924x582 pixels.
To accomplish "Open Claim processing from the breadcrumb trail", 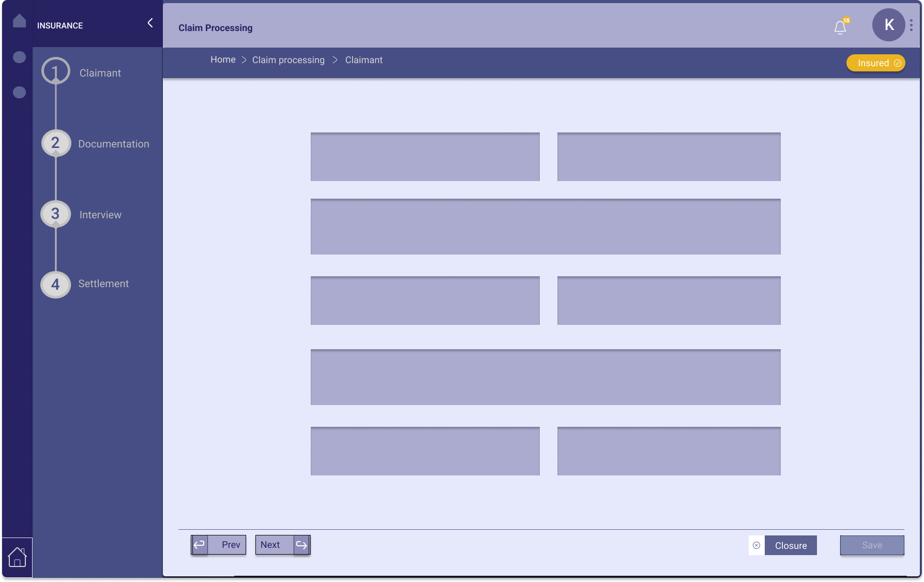I will pos(288,60).
